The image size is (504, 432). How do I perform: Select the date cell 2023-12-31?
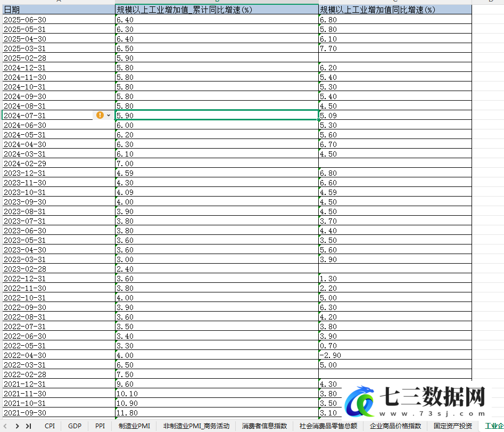(x=59, y=173)
